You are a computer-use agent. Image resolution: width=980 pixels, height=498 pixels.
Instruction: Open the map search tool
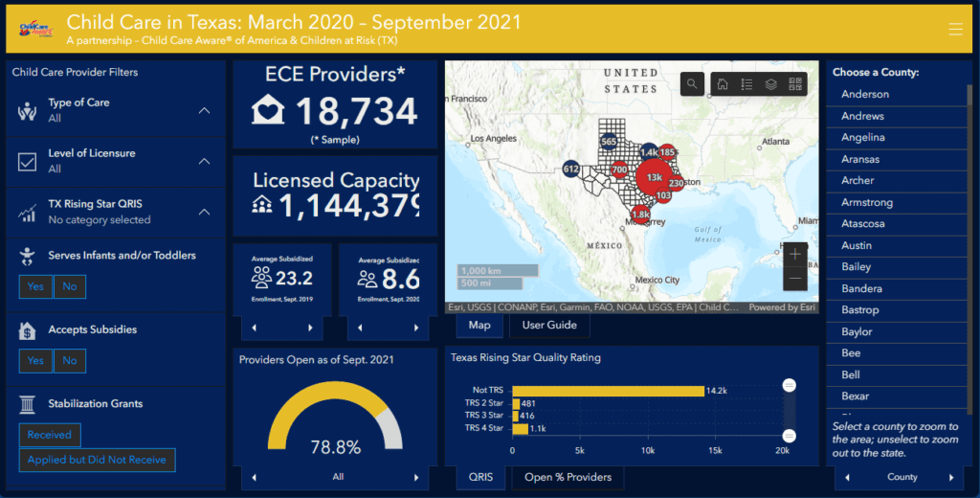(x=693, y=84)
